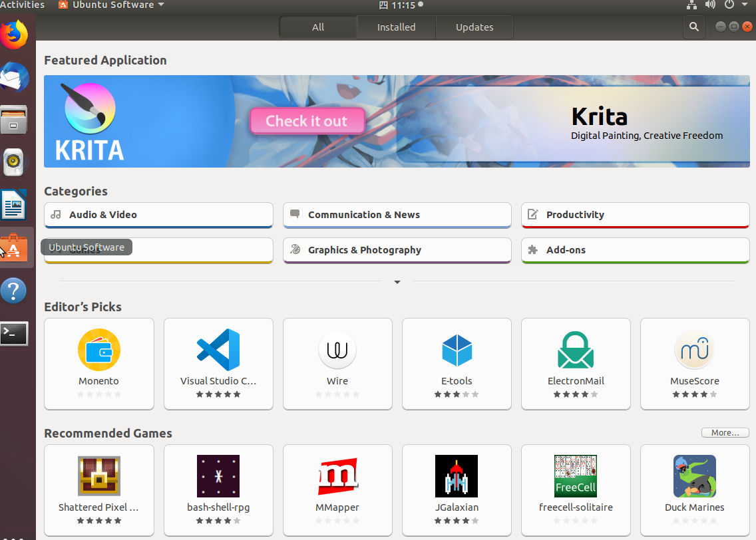Select the Monento app icon
The width and height of the screenshot is (756, 540).
(x=98, y=350)
